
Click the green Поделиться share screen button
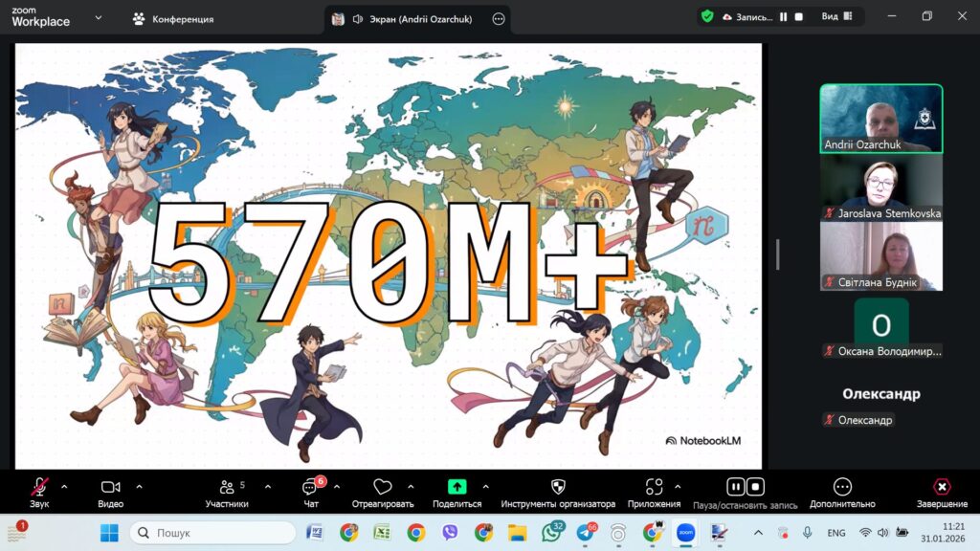[457, 487]
